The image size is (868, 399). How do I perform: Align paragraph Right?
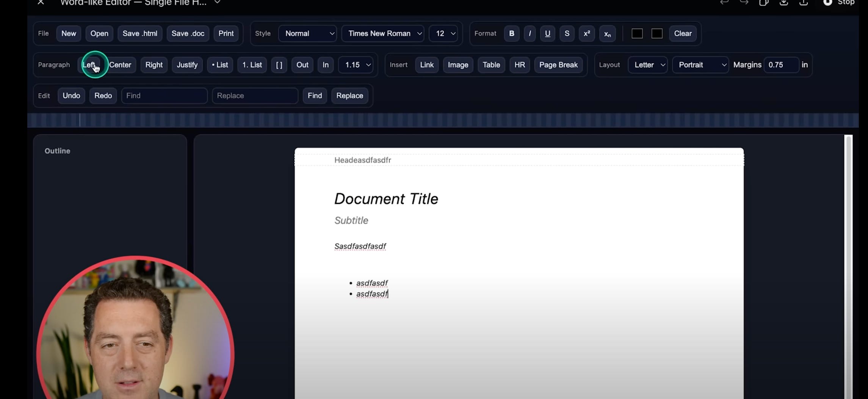click(154, 65)
